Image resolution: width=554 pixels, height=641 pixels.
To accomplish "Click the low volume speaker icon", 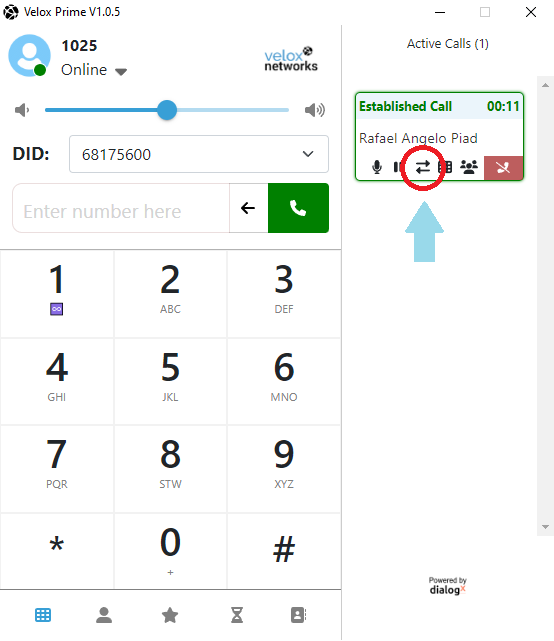I will coord(22,110).
